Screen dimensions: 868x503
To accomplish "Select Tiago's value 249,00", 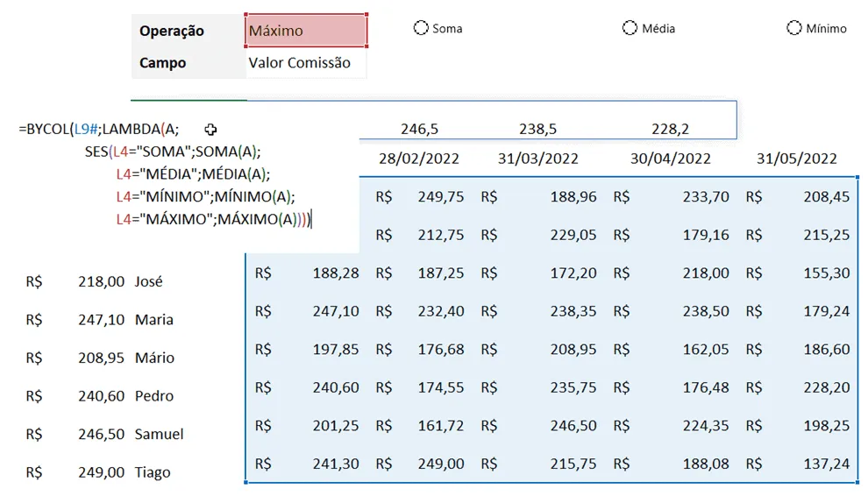I will 102,472.
